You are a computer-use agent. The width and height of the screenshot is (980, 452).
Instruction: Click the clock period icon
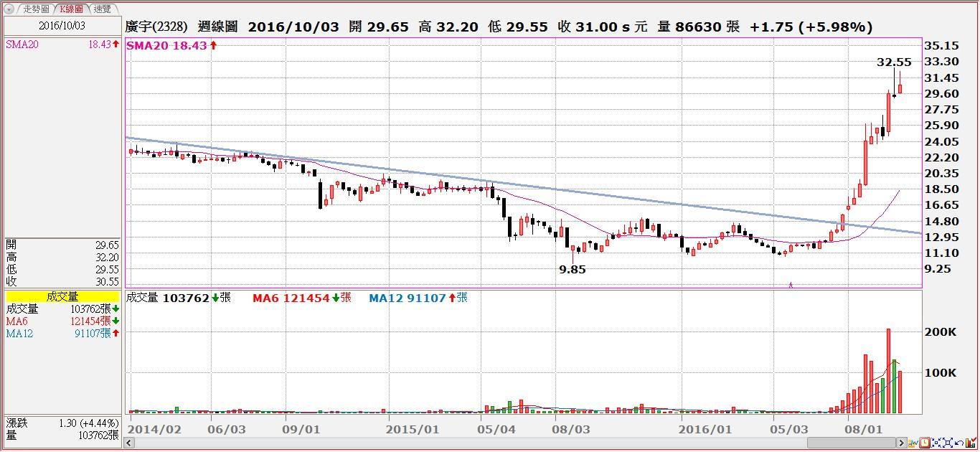[x=925, y=443]
